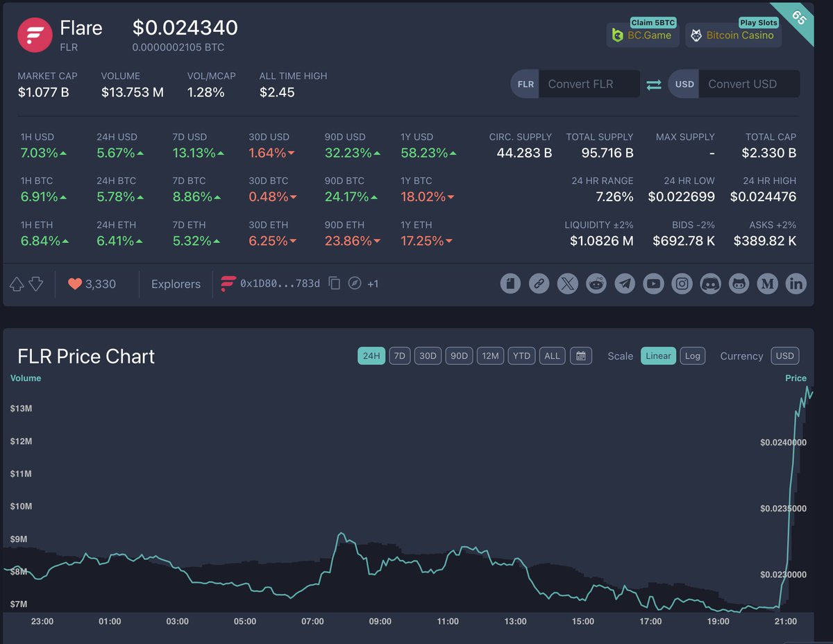
Task: Click the $13.753 M volume value
Action: click(133, 92)
